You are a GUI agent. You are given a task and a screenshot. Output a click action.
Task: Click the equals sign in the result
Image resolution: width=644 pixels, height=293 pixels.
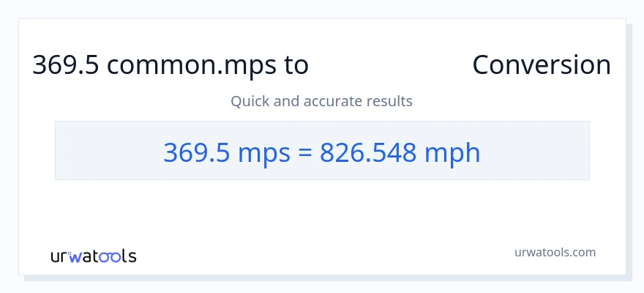306,152
